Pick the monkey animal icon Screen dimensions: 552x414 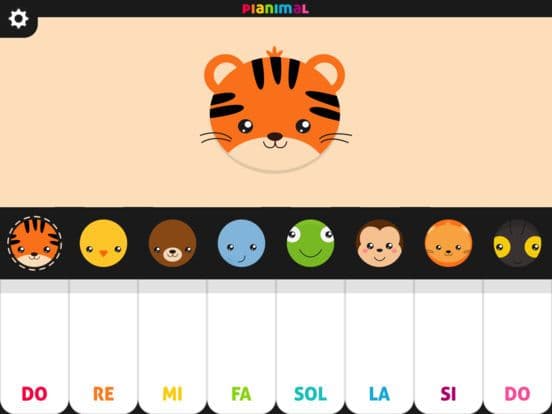click(379, 243)
